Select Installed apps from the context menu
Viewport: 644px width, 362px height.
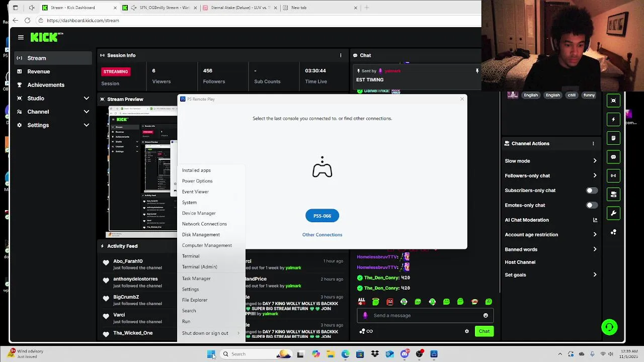(211, 170)
